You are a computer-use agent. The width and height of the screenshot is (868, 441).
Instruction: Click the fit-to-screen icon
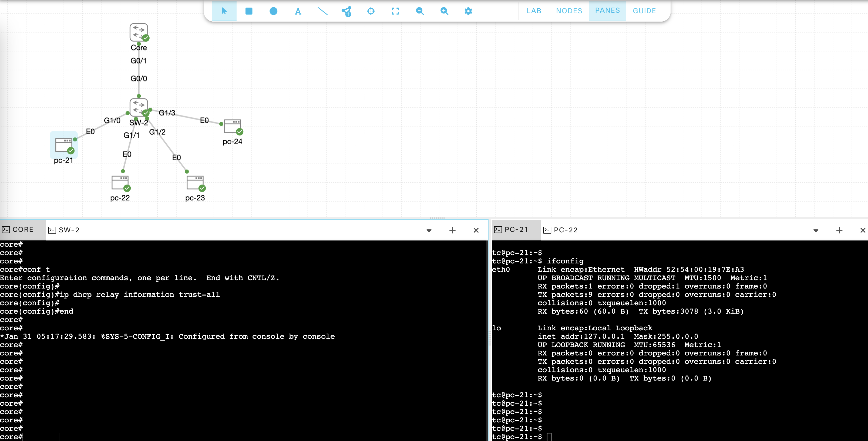pyautogui.click(x=395, y=11)
